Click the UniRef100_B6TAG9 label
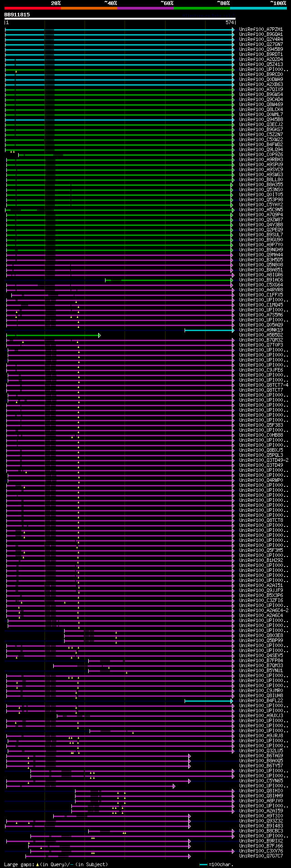291x868 pixels. click(261, 756)
